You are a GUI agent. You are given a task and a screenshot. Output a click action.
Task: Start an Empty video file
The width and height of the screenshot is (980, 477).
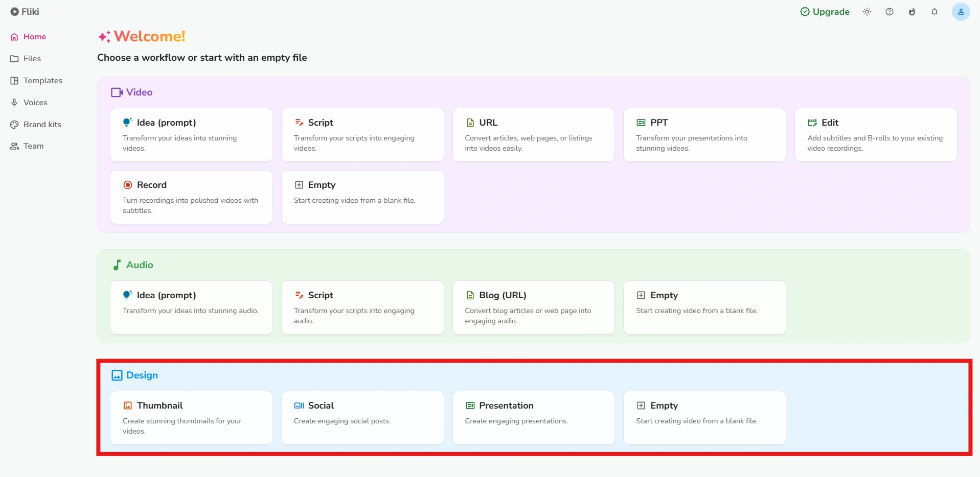362,197
